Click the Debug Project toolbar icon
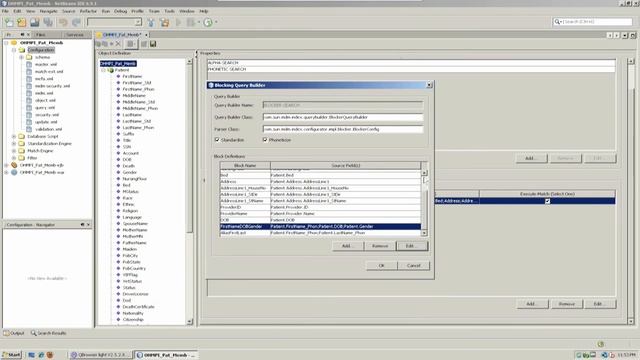This screenshot has height=360, width=640. [x=190, y=22]
